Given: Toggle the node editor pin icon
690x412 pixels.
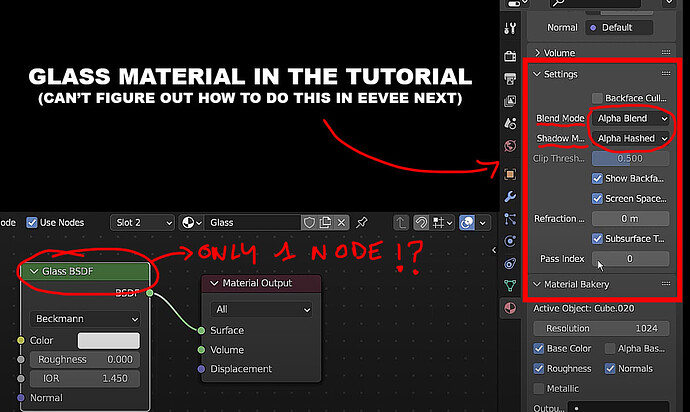Looking at the screenshot, I should click(x=362, y=223).
